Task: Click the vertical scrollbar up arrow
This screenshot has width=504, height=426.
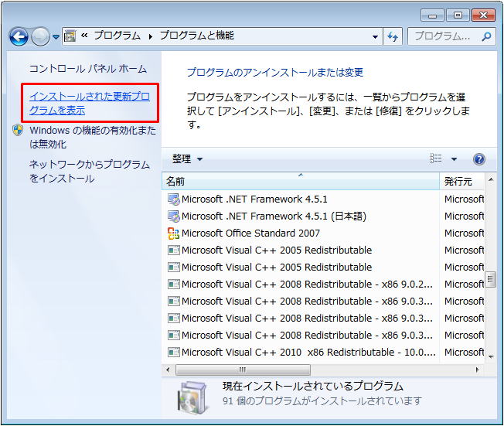Action: coord(491,179)
